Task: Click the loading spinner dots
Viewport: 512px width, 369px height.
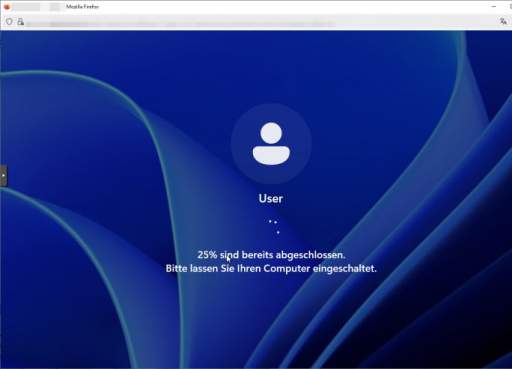Action: (x=274, y=226)
